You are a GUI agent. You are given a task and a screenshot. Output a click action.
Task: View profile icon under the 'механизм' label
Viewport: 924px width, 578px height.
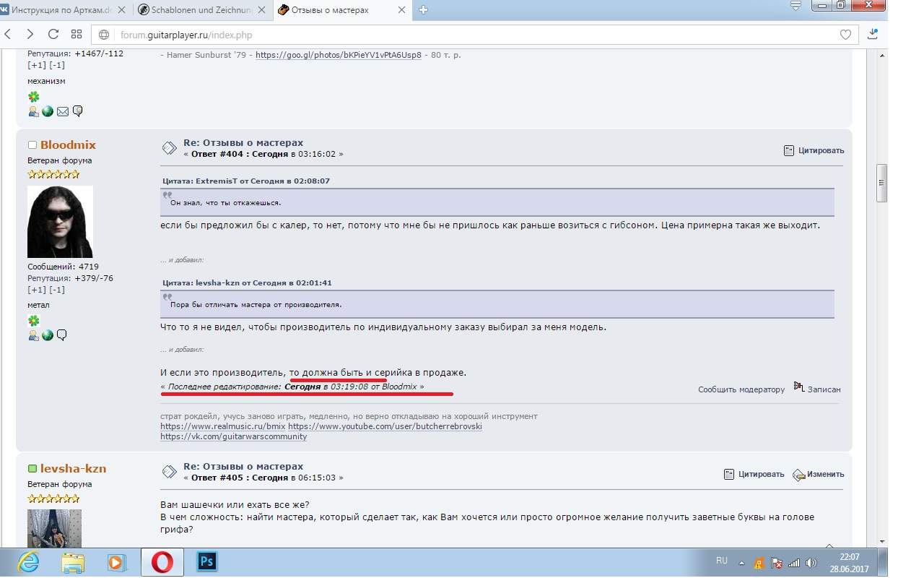pyautogui.click(x=33, y=111)
